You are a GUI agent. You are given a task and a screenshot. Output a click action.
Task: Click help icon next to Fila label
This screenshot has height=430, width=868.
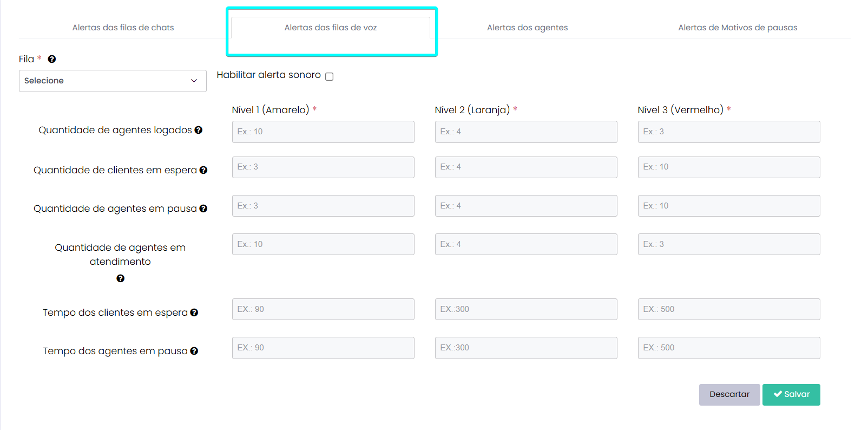(52, 59)
